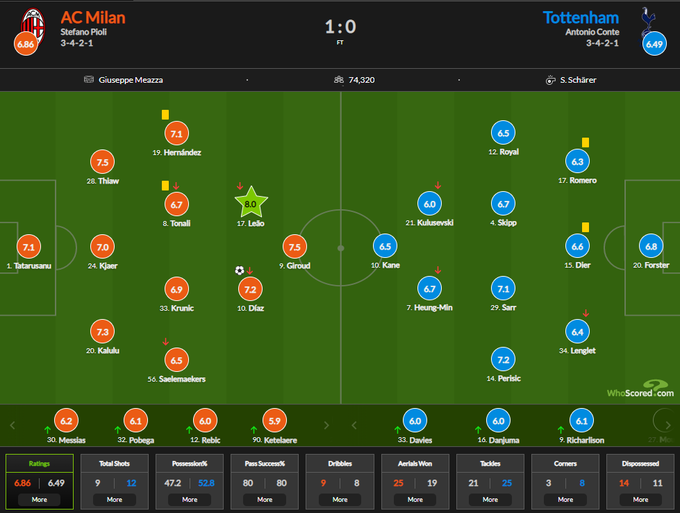The width and height of the screenshot is (680, 513).
Task: Click substitute Messias's rating badge
Action: pos(66,421)
